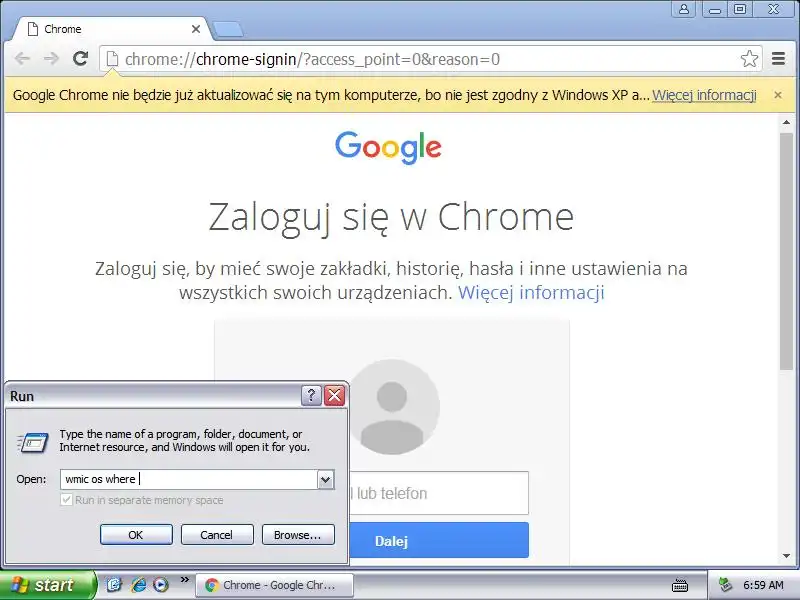The image size is (800, 600).
Task: Open the Chrome user profile button
Action: (684, 9)
